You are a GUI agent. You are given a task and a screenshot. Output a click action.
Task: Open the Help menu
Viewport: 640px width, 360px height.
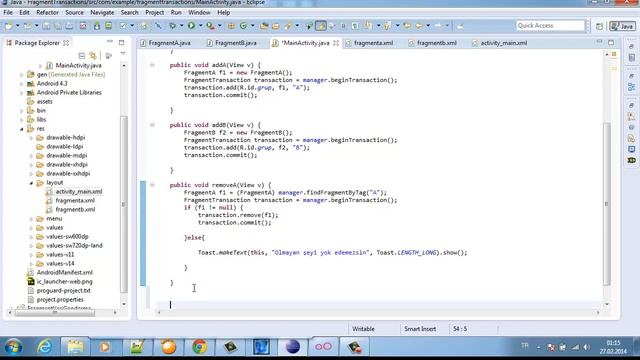(223, 13)
